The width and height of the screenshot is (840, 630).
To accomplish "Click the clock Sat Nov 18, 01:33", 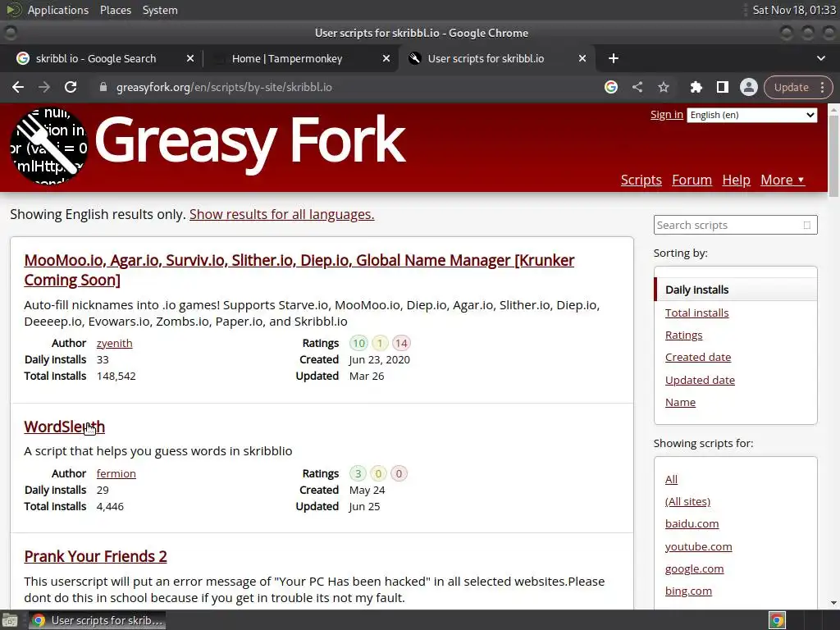I will point(794,10).
